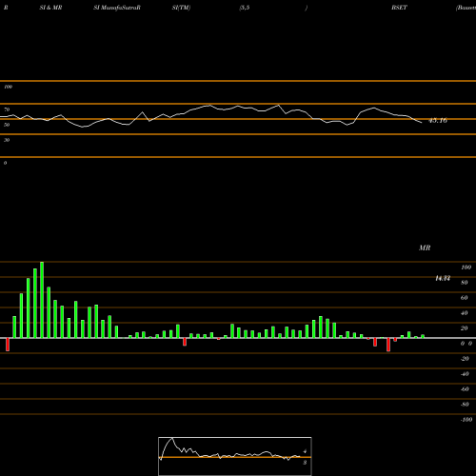Screen dimensions: 476x476
Task: Click the 'SI MunafaSutraR' header text
Action: pyautogui.click(x=117, y=8)
